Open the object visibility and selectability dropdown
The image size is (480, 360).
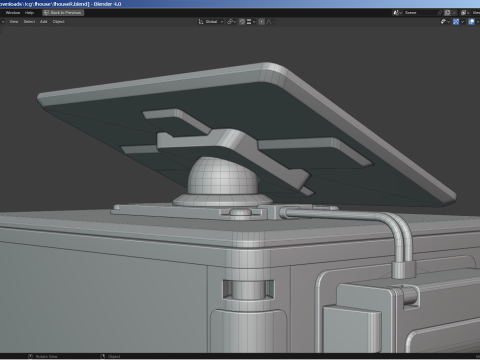click(x=445, y=22)
